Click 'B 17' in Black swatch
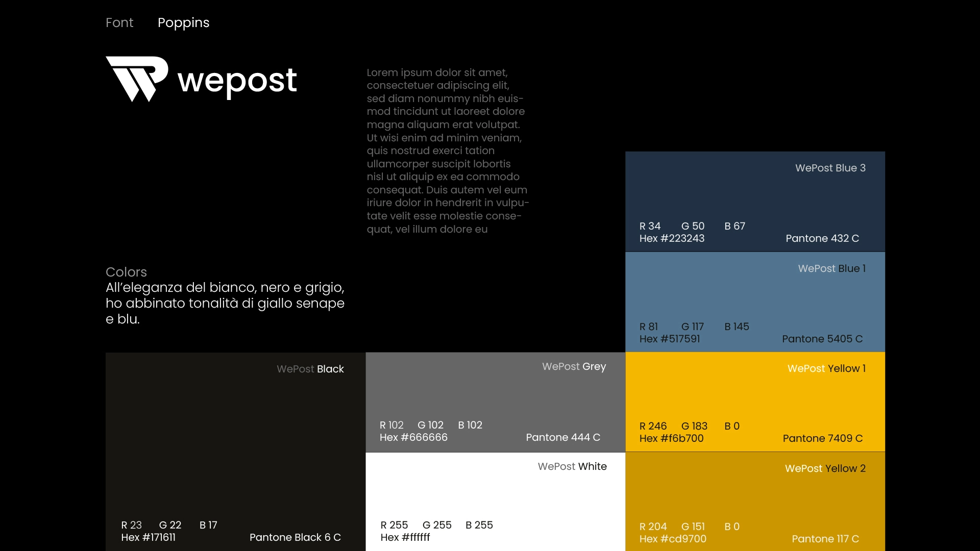This screenshot has height=551, width=980. (x=208, y=525)
